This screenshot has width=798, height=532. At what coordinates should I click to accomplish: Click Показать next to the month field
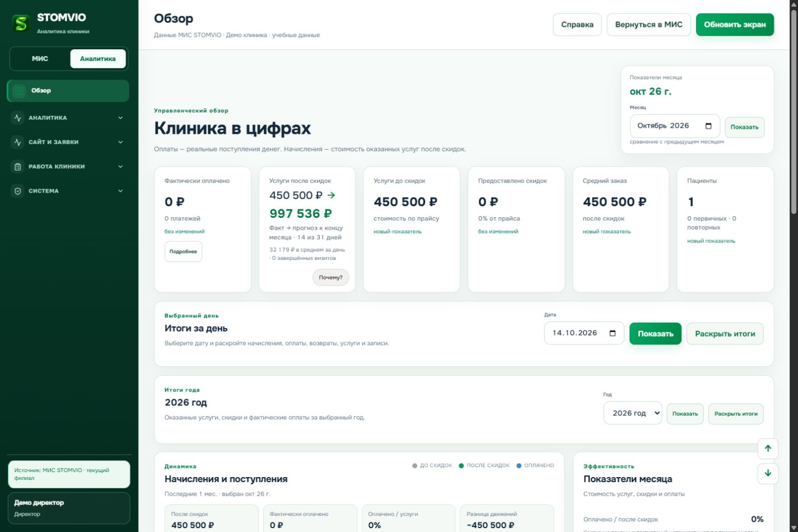point(745,127)
